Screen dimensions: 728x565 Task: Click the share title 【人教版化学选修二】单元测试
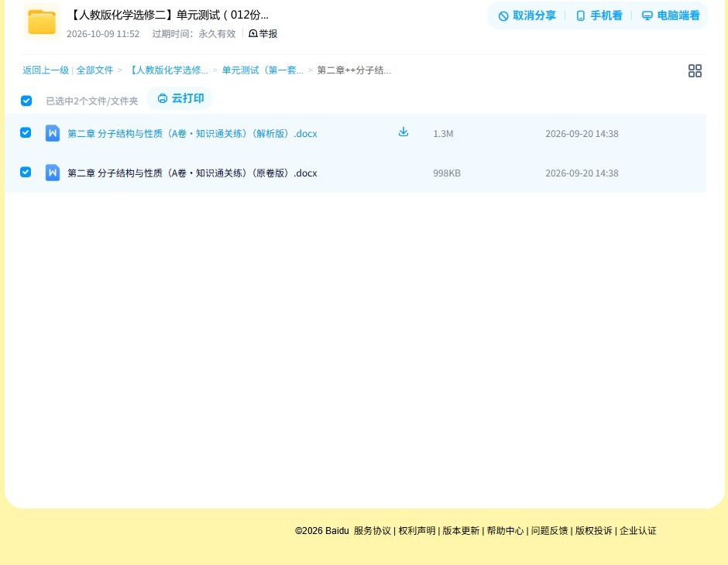coord(169,15)
